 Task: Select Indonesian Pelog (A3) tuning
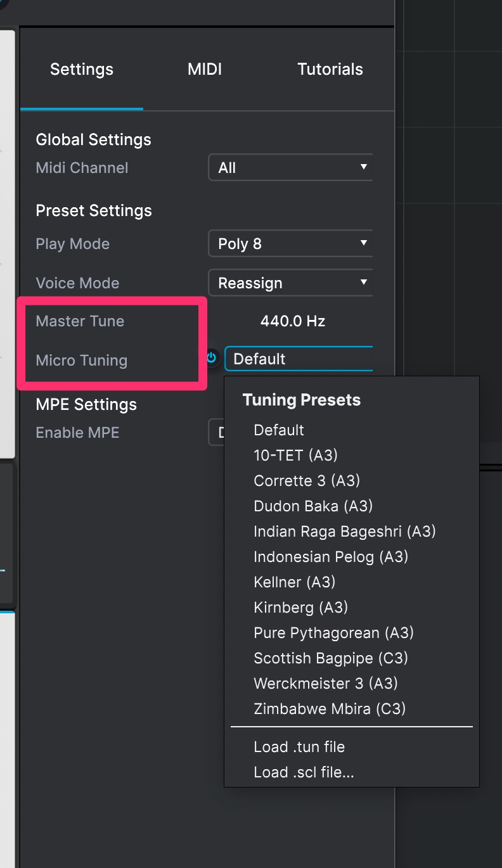click(x=331, y=557)
